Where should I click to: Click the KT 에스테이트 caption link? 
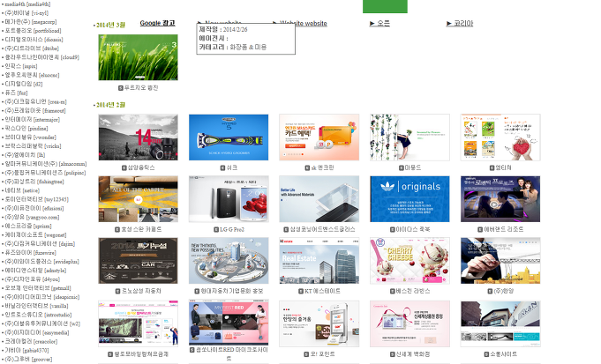point(322,291)
